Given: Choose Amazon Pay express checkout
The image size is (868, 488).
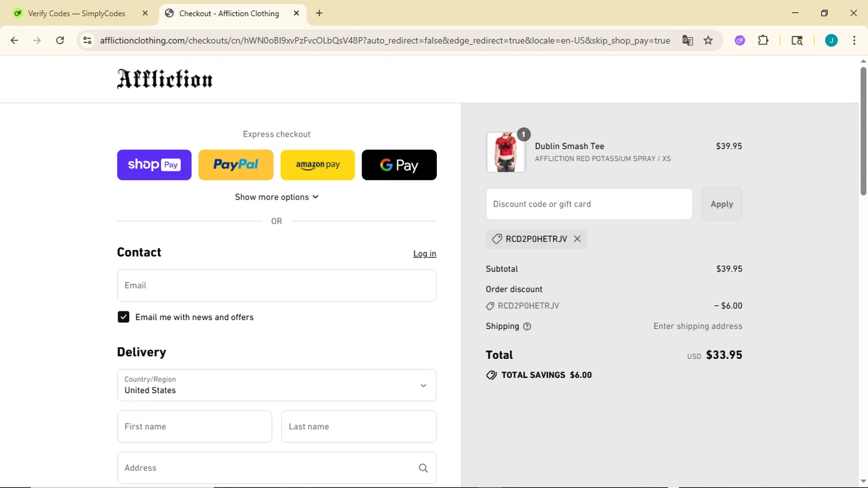Looking at the screenshot, I should pos(318,165).
